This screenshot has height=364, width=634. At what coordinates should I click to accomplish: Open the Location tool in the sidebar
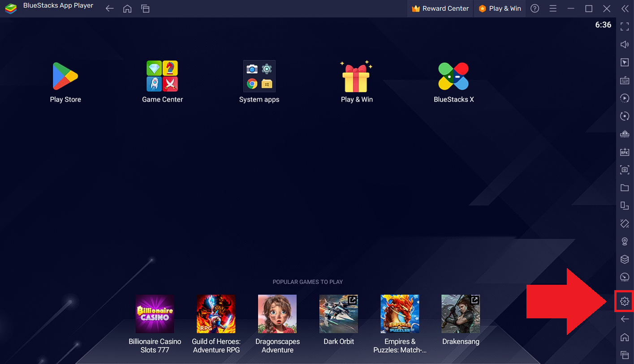click(x=624, y=241)
